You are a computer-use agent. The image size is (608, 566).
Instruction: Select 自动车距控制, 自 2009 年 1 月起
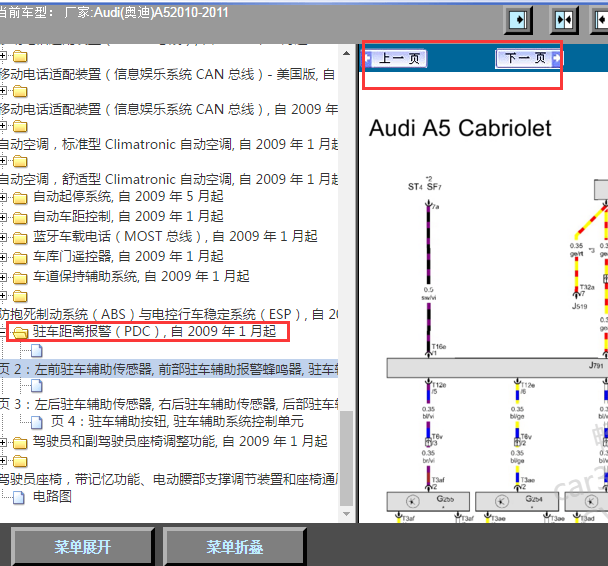pyautogui.click(x=128, y=216)
